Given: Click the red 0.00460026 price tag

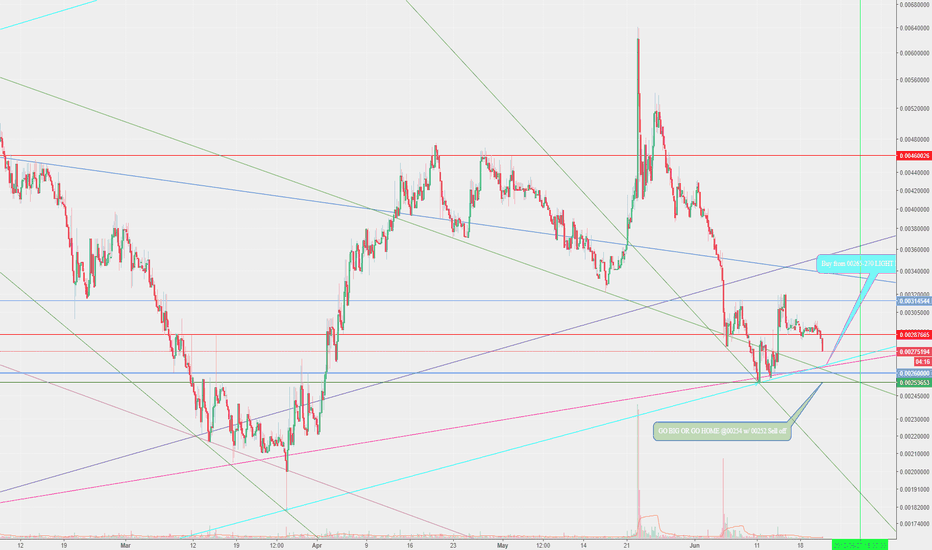Looking at the screenshot, I should click(x=914, y=156).
